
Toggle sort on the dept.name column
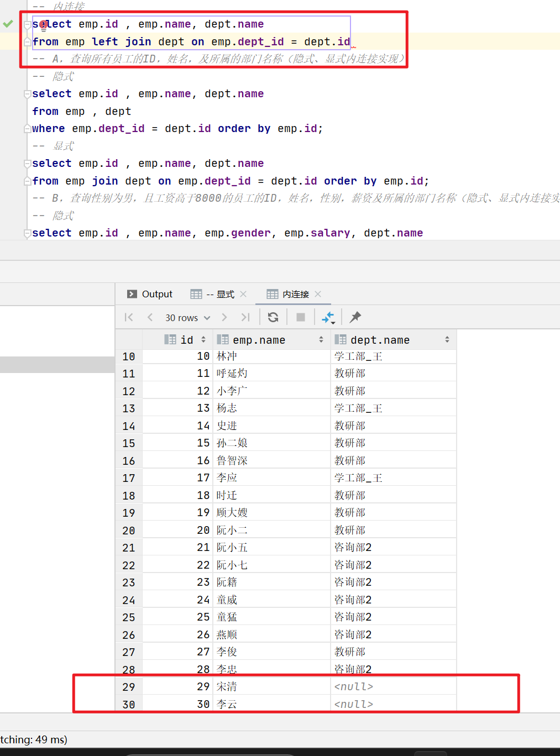(x=447, y=340)
